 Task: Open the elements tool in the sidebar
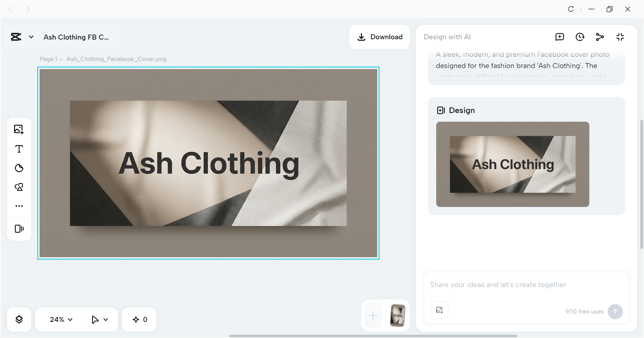coord(19,187)
